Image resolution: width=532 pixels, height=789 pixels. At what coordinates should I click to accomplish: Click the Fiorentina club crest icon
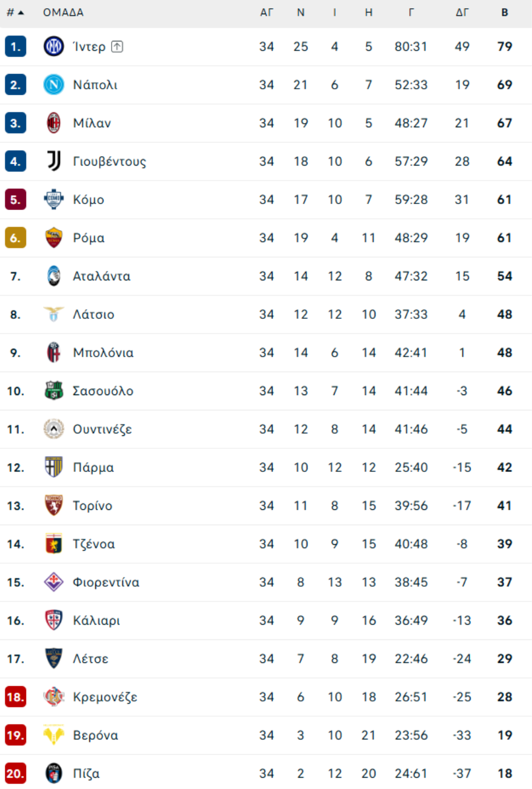(54, 582)
